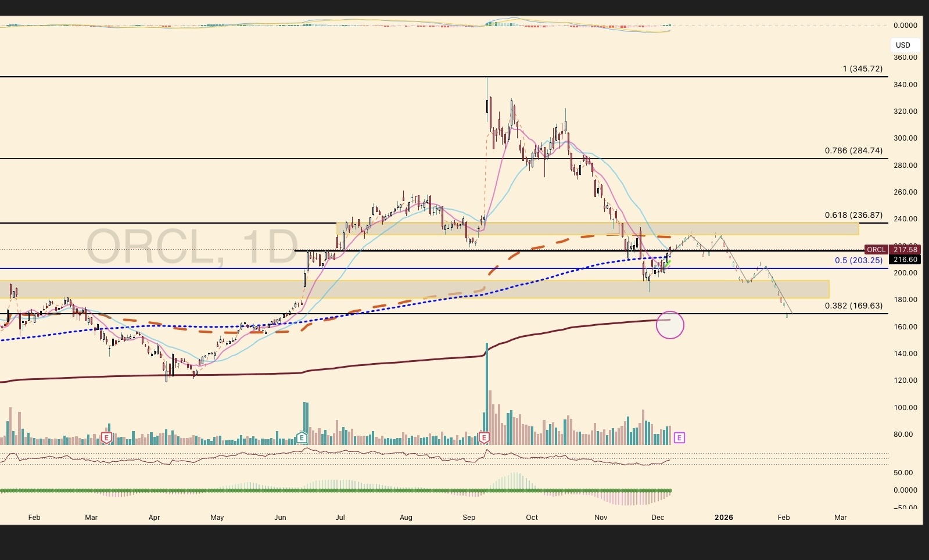This screenshot has height=560, width=929.
Task: Click the blue 0.5 (203.25) level label
Action: [x=859, y=260]
